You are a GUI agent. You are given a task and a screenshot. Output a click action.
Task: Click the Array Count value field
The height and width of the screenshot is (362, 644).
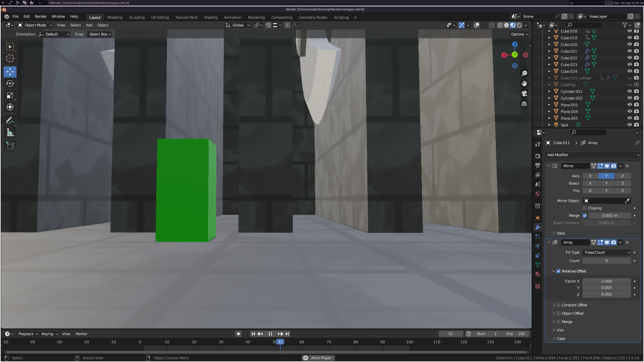606,261
